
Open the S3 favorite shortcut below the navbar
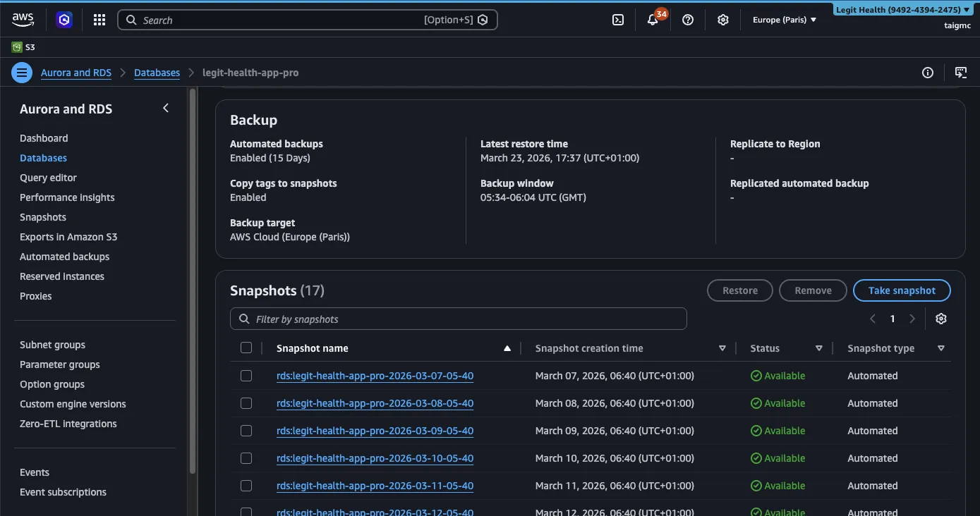coord(23,47)
